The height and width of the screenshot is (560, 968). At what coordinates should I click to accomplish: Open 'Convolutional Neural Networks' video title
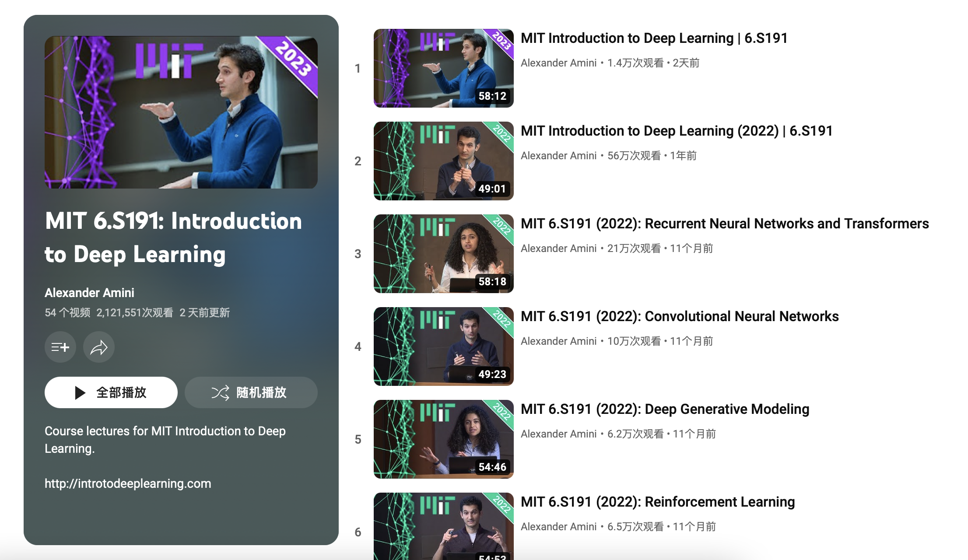click(x=680, y=316)
